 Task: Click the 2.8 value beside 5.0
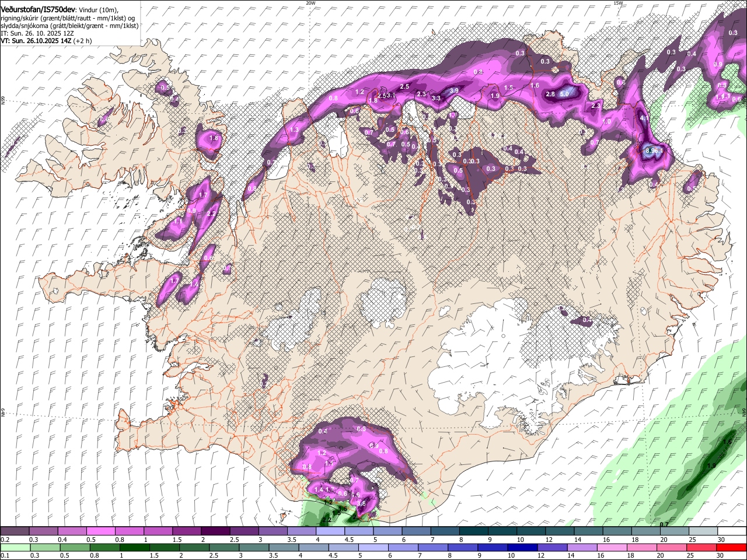pyautogui.click(x=550, y=94)
